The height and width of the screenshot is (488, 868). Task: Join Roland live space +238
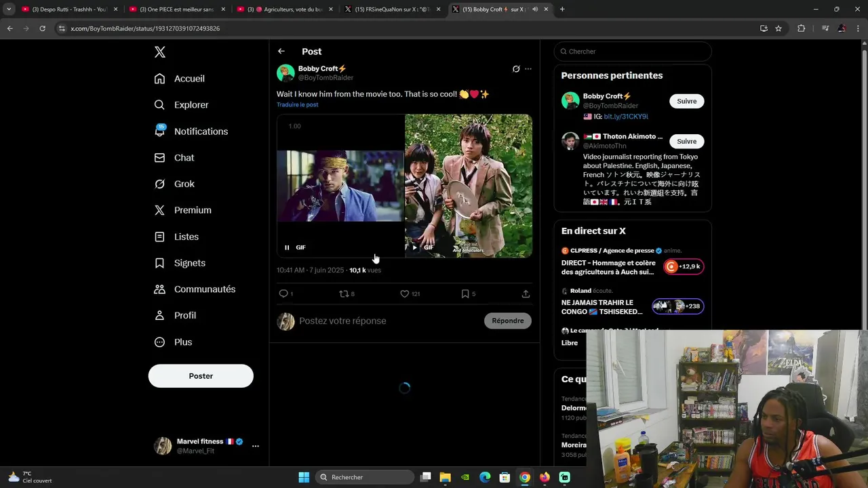point(677,306)
